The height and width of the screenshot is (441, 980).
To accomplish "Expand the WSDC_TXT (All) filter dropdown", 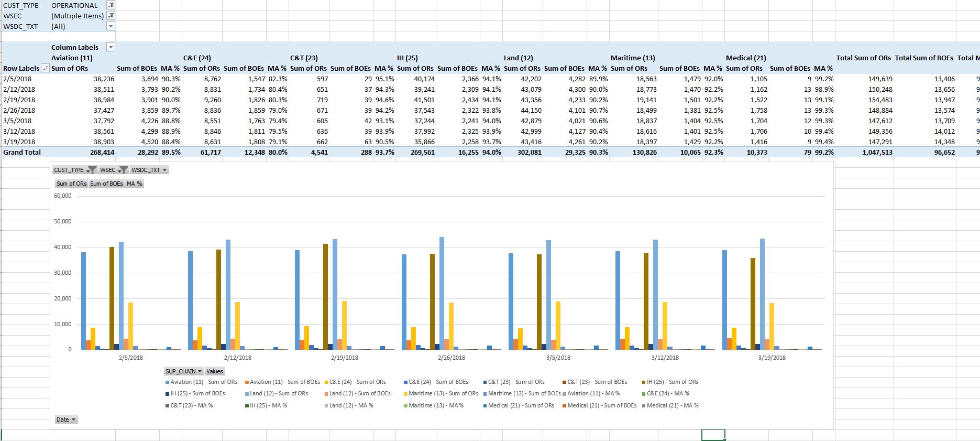I will pyautogui.click(x=111, y=26).
